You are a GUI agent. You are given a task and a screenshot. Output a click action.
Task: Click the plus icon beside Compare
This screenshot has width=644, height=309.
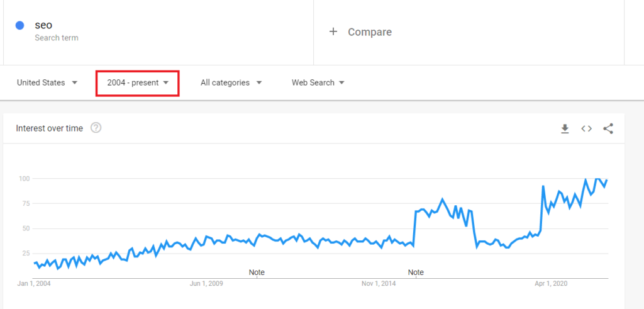pyautogui.click(x=333, y=31)
